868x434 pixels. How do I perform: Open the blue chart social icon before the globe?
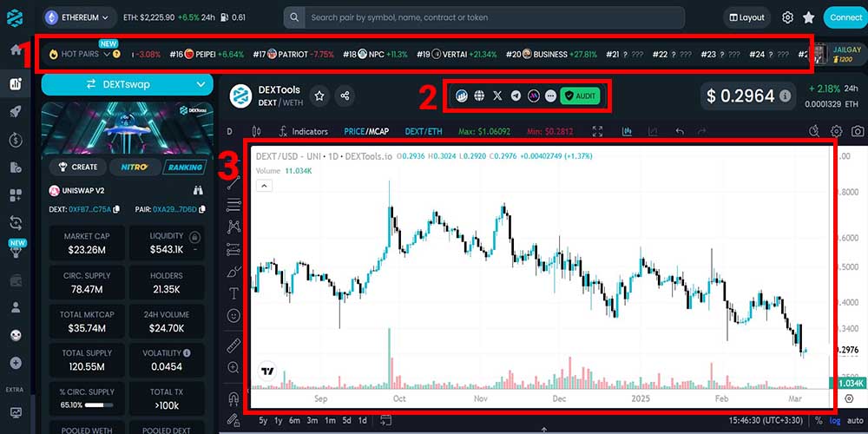click(x=462, y=95)
